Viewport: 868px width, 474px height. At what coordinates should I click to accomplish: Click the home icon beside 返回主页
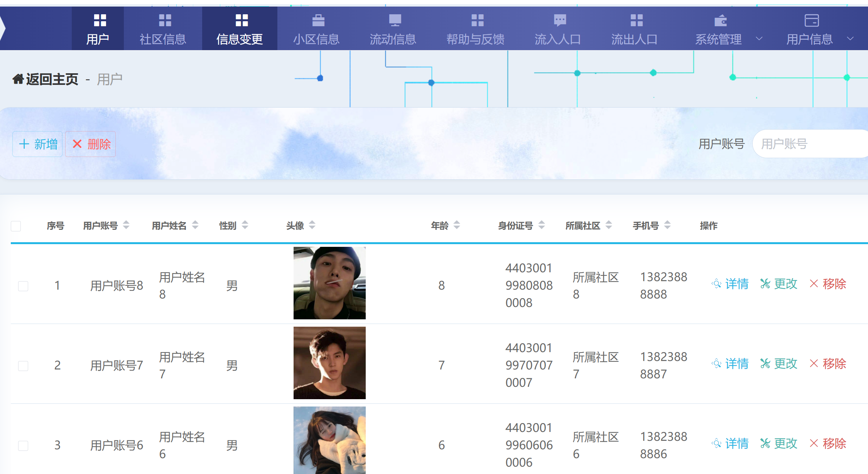tap(17, 78)
